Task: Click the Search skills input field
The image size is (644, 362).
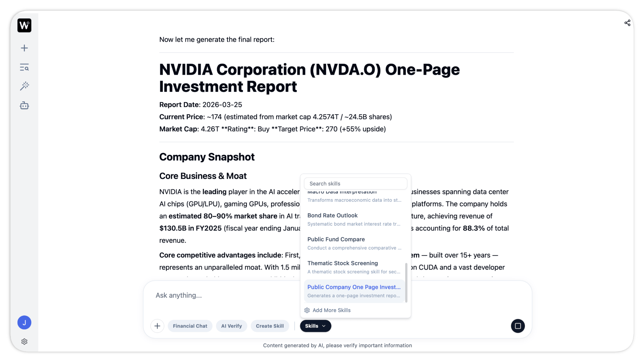Action: click(x=356, y=184)
